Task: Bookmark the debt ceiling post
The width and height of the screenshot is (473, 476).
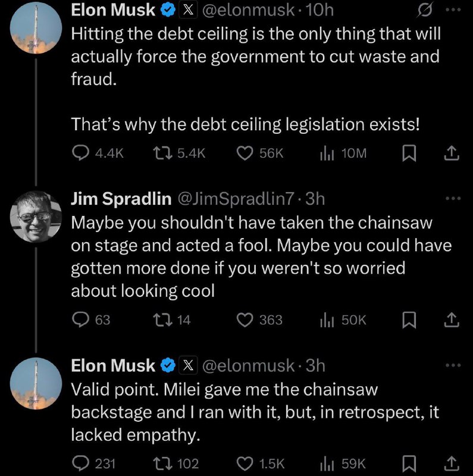Action: click(409, 153)
